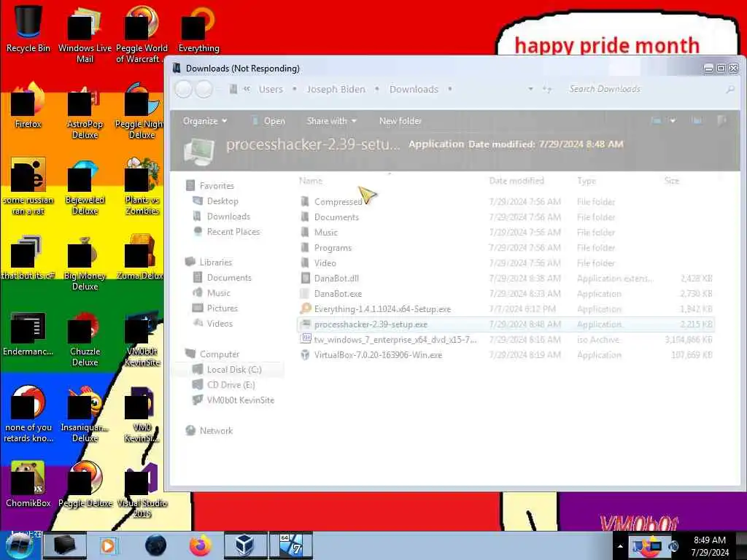Sort by Type column header
The width and height of the screenshot is (747, 560).
587,181
